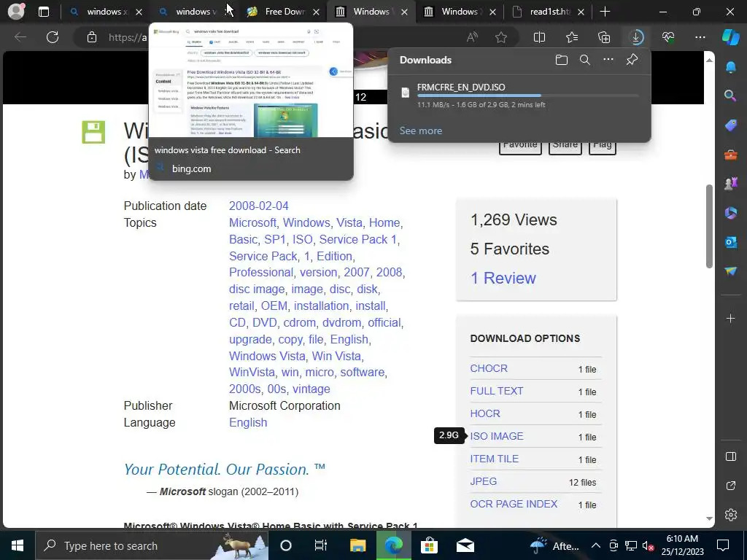Open the HOCR download option

pos(485,413)
